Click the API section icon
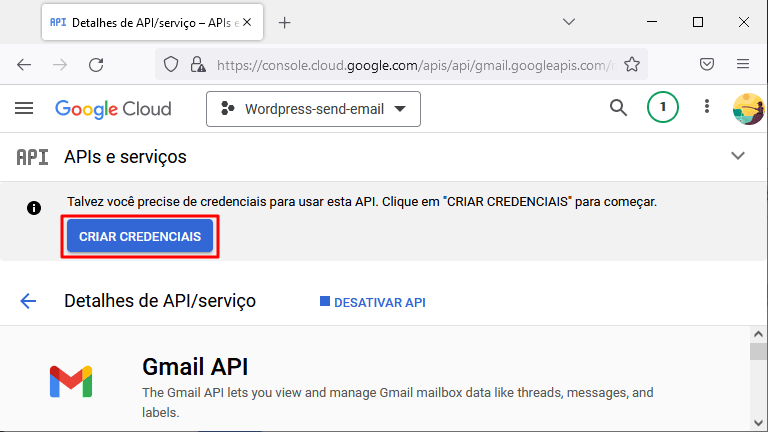 (32, 157)
